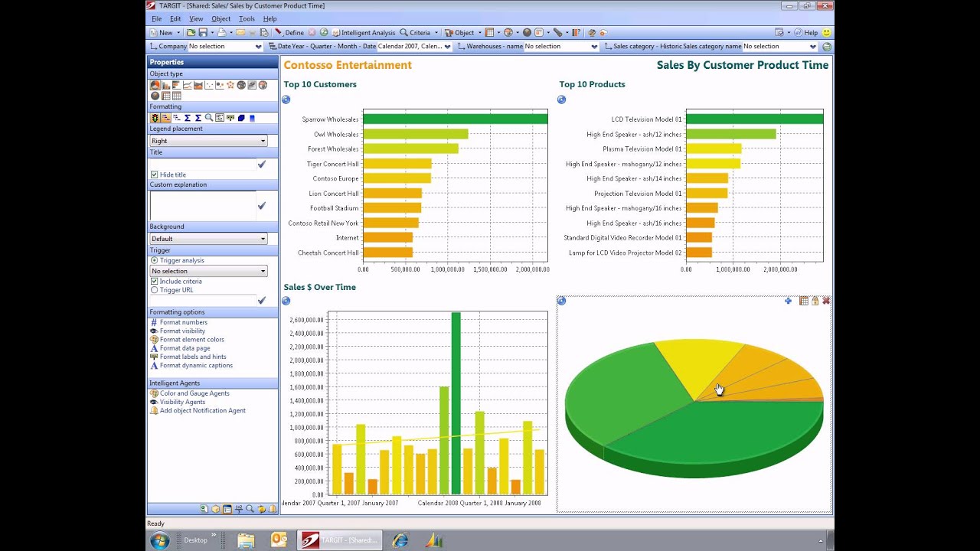The height and width of the screenshot is (551, 980).
Task: Open Visibility Agents
Action: [x=182, y=402]
